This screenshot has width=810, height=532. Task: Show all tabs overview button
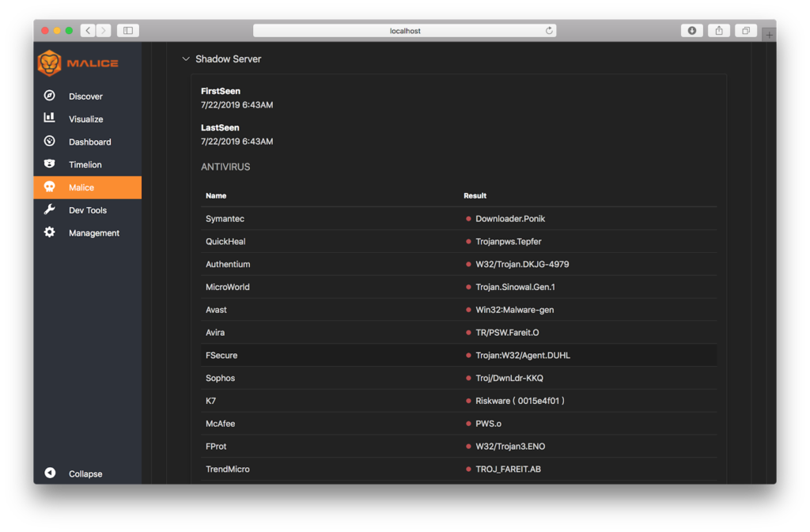(746, 31)
